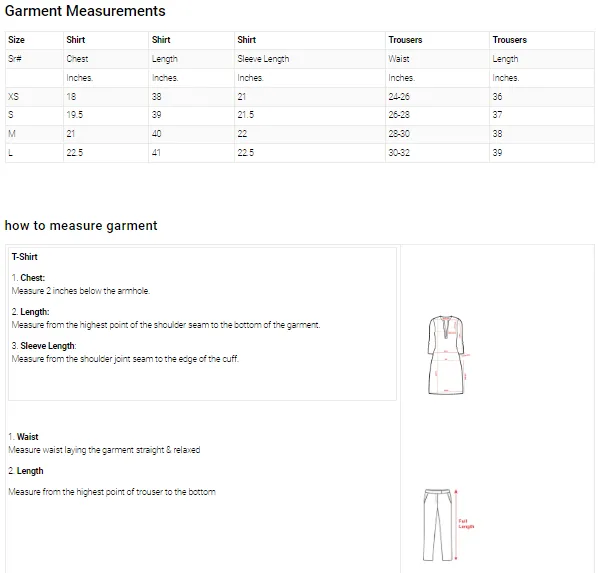
Task: Click the 'M' size row label
Action: pyautogui.click(x=12, y=134)
